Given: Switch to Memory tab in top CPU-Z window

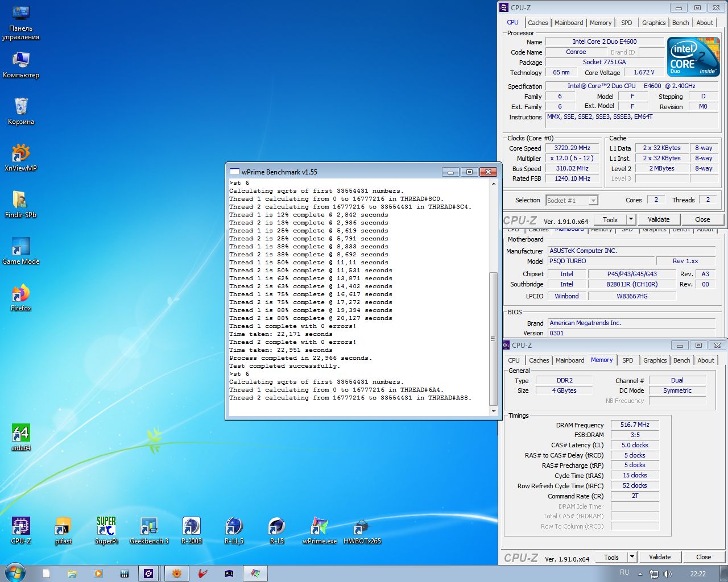Looking at the screenshot, I should coord(601,23).
